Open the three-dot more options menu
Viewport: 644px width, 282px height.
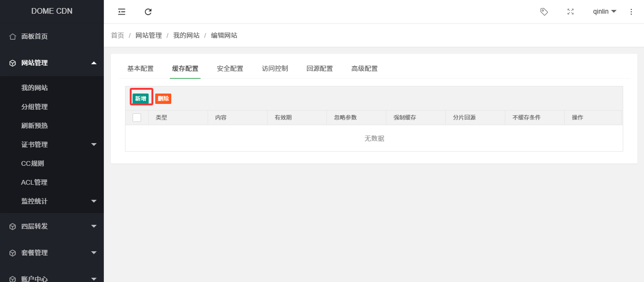[631, 12]
